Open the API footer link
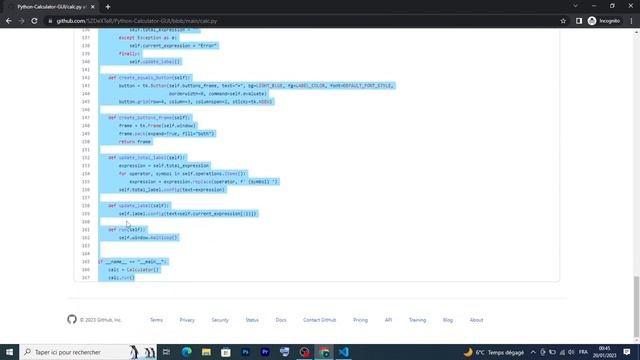Screen dimensions: 640x360 tap(388, 320)
